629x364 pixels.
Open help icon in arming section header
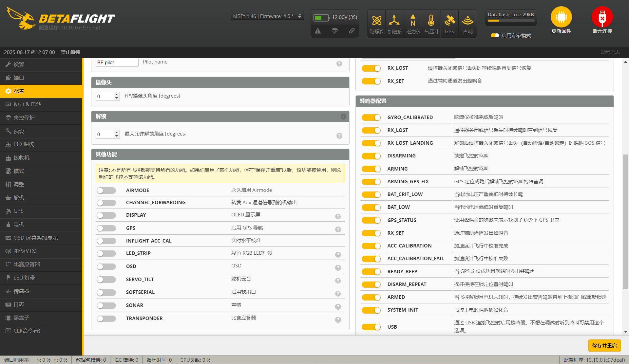[x=343, y=116]
